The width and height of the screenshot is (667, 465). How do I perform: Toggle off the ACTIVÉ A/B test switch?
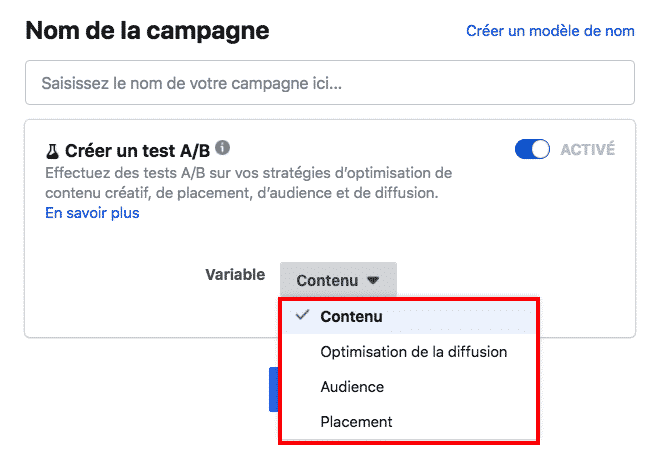(532, 149)
